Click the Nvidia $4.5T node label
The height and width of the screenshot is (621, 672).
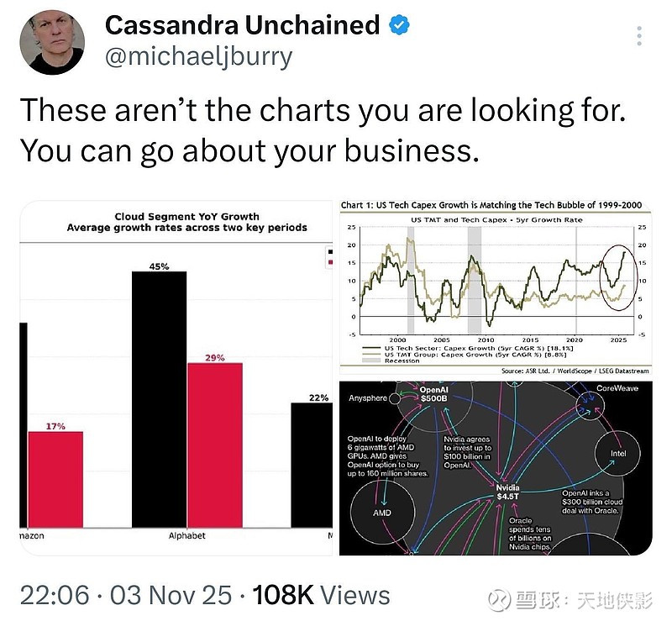coord(507,492)
